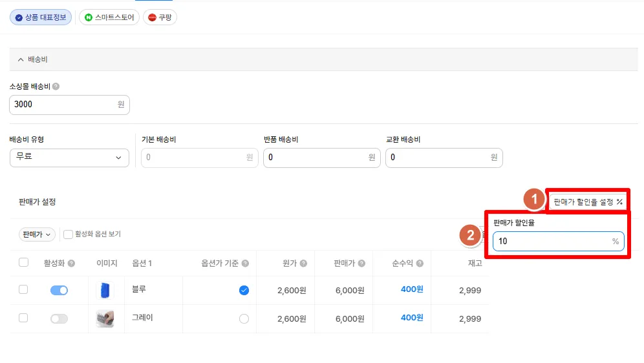Viewport: 644px width, 363px height.
Task: Click the 판매가 할인율 percent input
Action: (559, 241)
